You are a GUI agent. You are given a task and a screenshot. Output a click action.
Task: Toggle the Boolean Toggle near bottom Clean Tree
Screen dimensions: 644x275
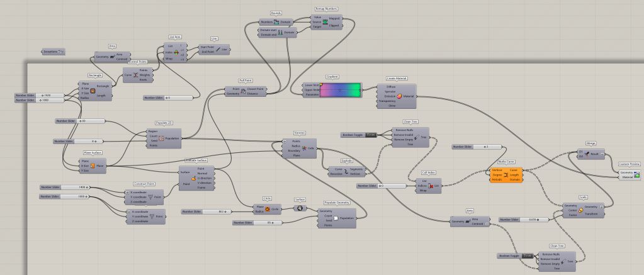[x=528, y=256]
